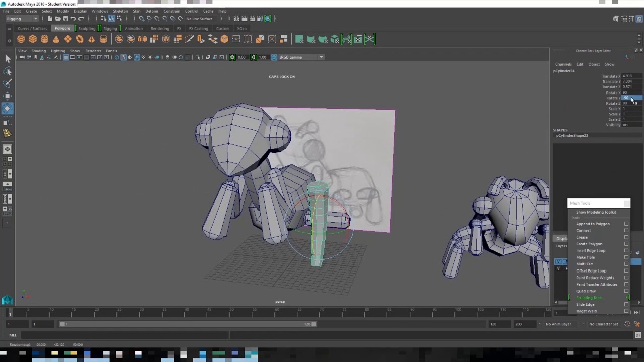Image resolution: width=644 pixels, height=362 pixels.
Task: Open viewport Shading menu
Action: [x=38, y=51]
